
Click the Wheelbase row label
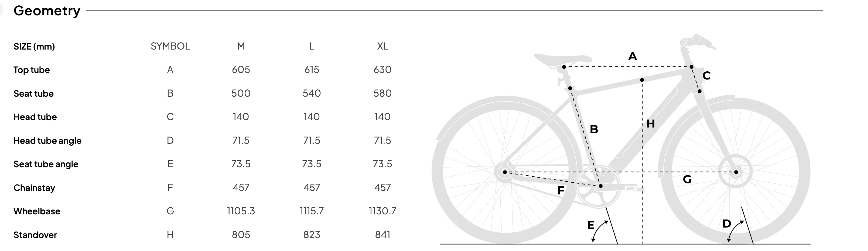37,211
